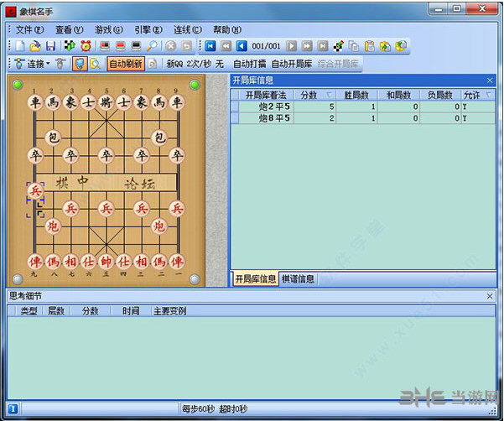The width and height of the screenshot is (504, 421).
Task: Jump to the last move
Action: pos(322,46)
